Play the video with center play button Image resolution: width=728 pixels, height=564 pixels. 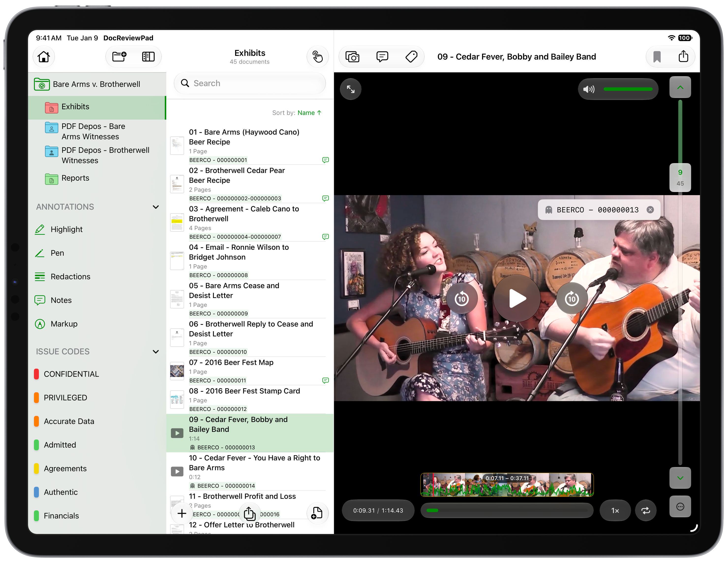click(517, 298)
